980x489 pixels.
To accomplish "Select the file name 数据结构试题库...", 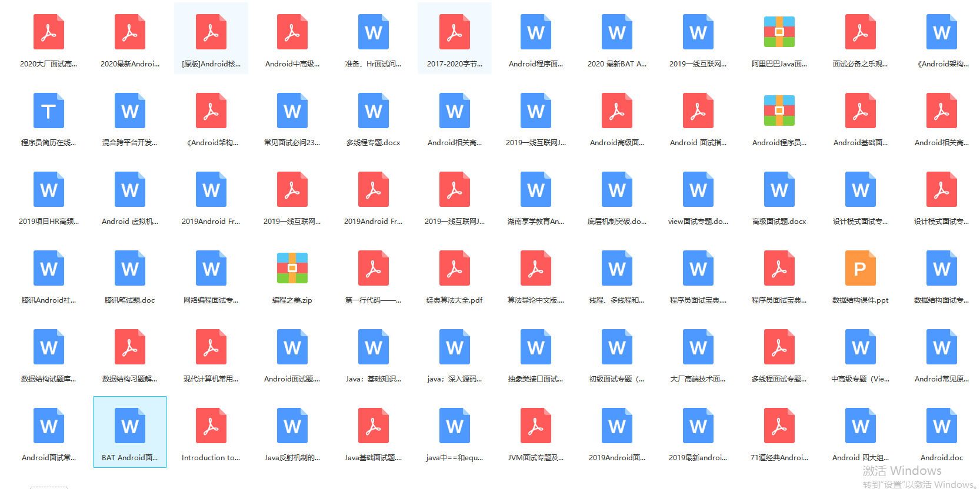I will click(x=49, y=379).
